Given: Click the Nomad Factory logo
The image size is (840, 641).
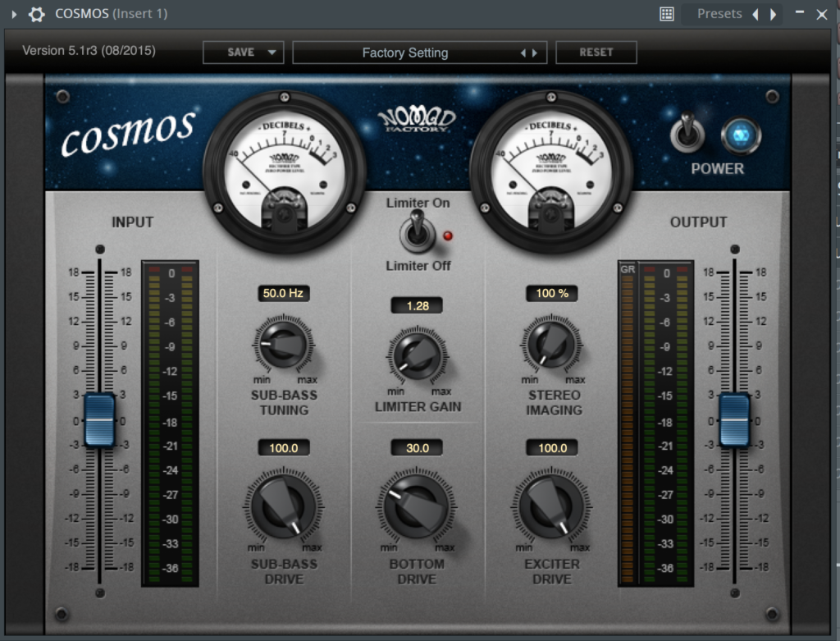Looking at the screenshot, I should click(417, 120).
